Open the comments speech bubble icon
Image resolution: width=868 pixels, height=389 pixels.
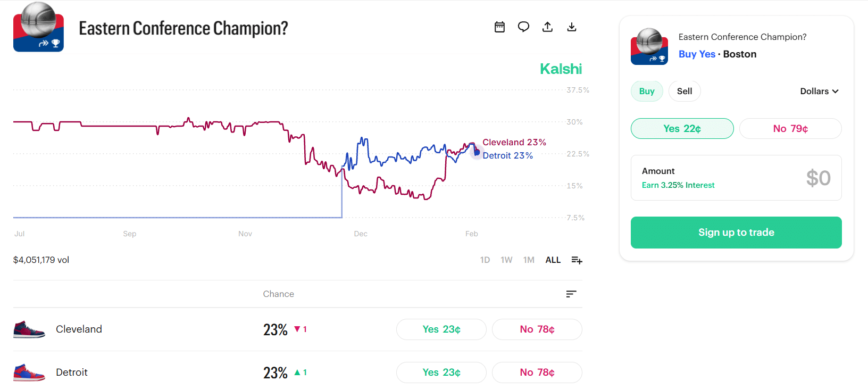click(523, 27)
